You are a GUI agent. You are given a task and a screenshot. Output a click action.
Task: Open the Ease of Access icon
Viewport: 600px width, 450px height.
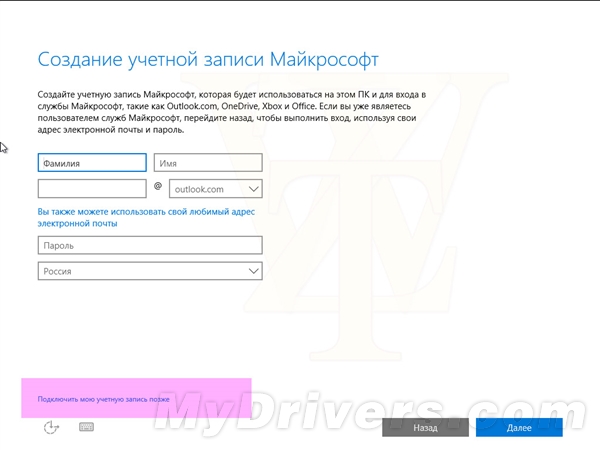[x=51, y=427]
